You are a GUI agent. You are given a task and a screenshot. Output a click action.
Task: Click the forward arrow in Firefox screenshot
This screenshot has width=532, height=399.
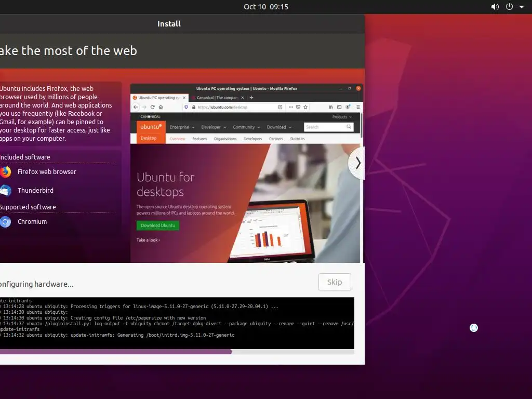144,107
